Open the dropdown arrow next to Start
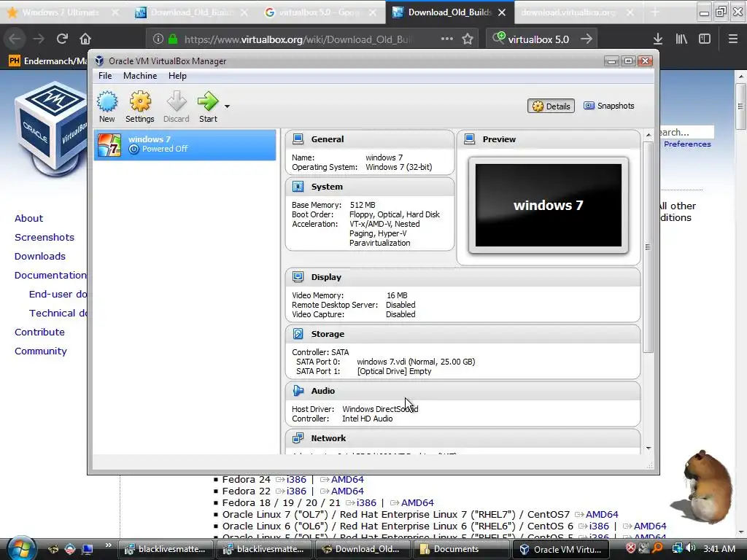The width and height of the screenshot is (747, 560). coord(228,106)
